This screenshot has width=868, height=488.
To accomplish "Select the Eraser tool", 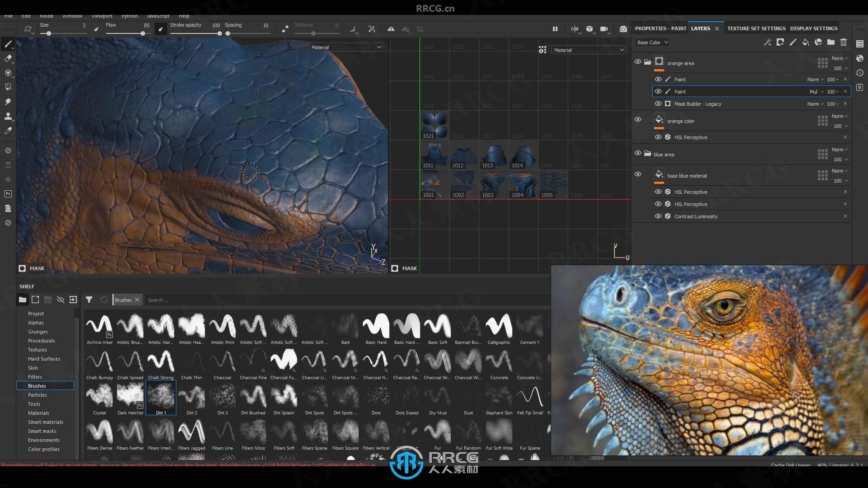I will point(8,58).
